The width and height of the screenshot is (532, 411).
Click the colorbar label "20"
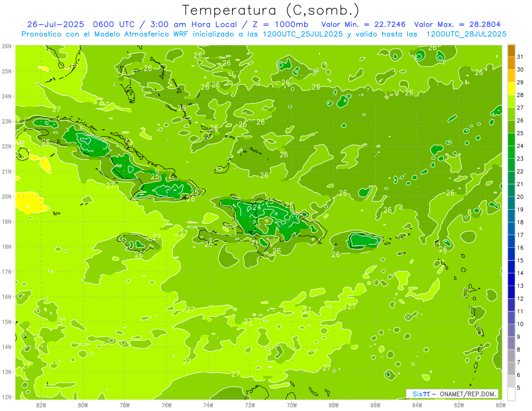pos(520,197)
